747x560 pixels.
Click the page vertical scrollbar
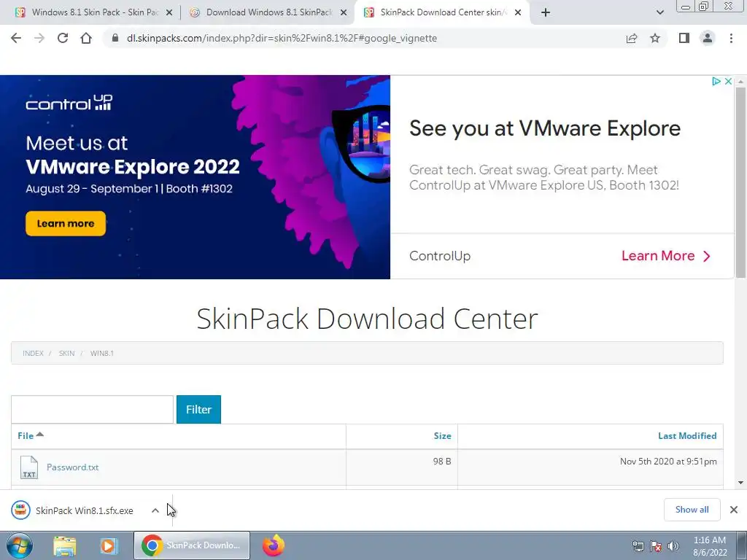point(740,182)
